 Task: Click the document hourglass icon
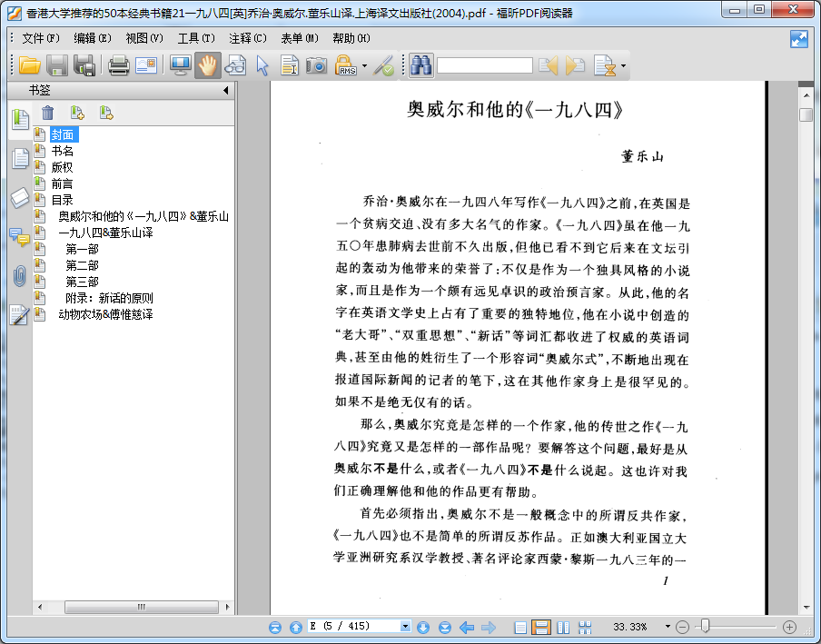pos(605,65)
